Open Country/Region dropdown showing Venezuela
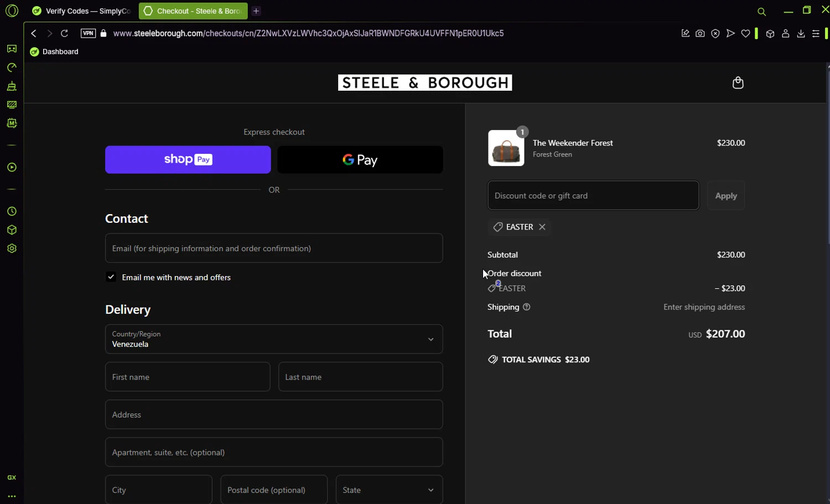The height and width of the screenshot is (504, 830). [274, 339]
